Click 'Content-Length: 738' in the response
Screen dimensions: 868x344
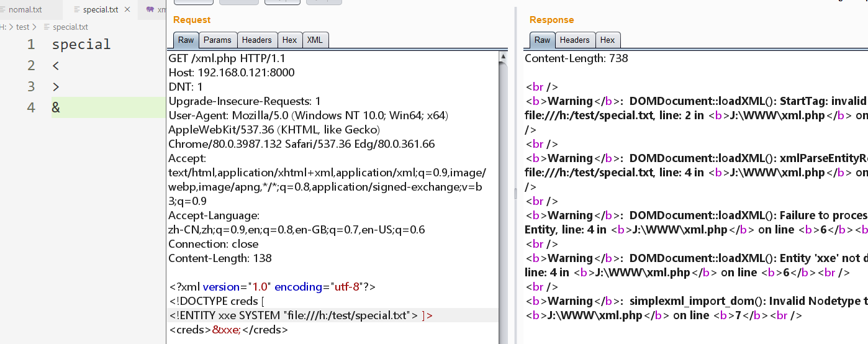pos(576,58)
